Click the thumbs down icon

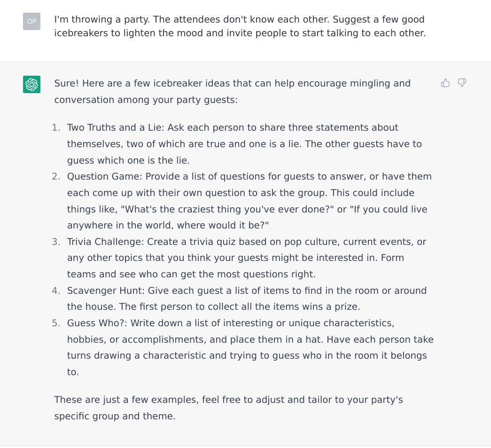[x=462, y=83]
